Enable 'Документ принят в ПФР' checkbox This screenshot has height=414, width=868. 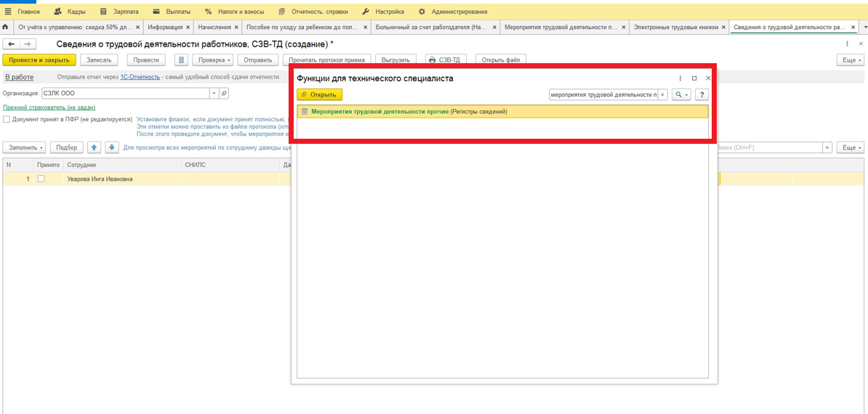[x=7, y=119]
